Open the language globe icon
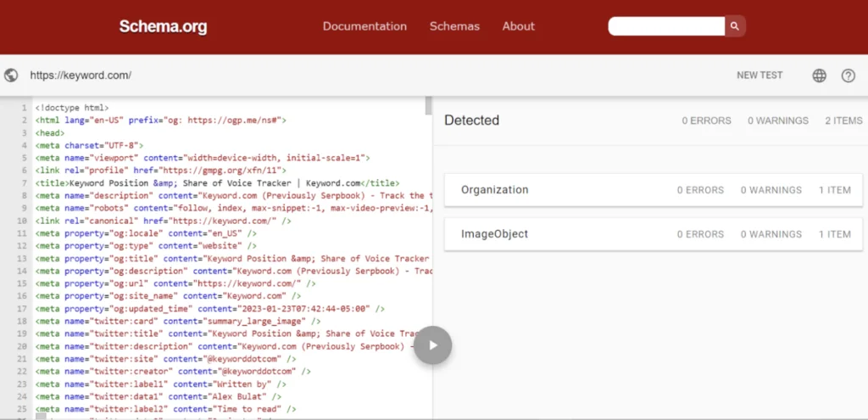This screenshot has height=420, width=868. coord(820,76)
